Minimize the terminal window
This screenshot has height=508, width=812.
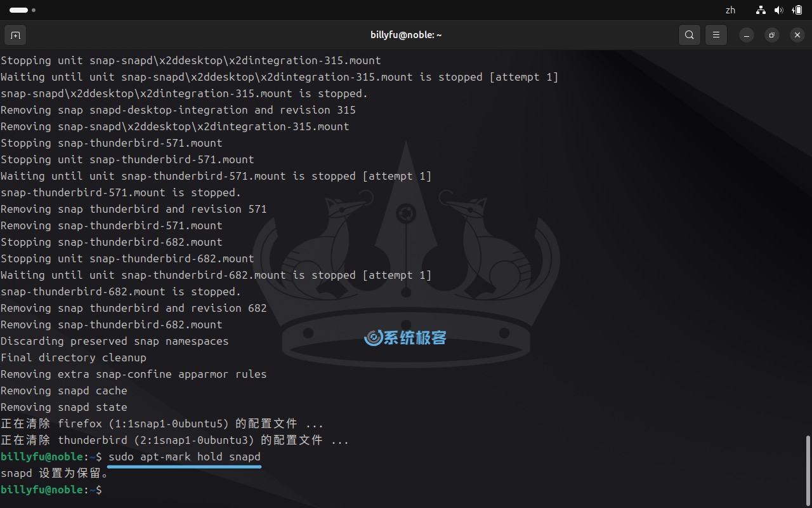point(747,35)
